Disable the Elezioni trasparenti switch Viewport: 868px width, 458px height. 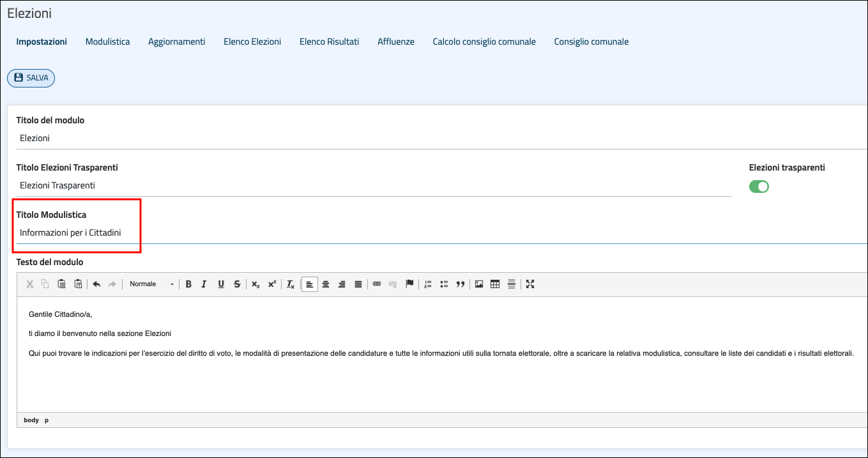pyautogui.click(x=759, y=187)
